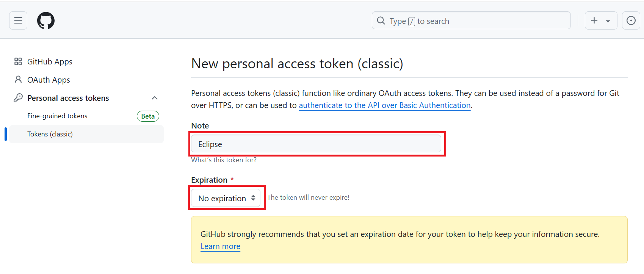644x274 pixels.
Task: Click the magnifying glass search icon
Action: click(381, 21)
